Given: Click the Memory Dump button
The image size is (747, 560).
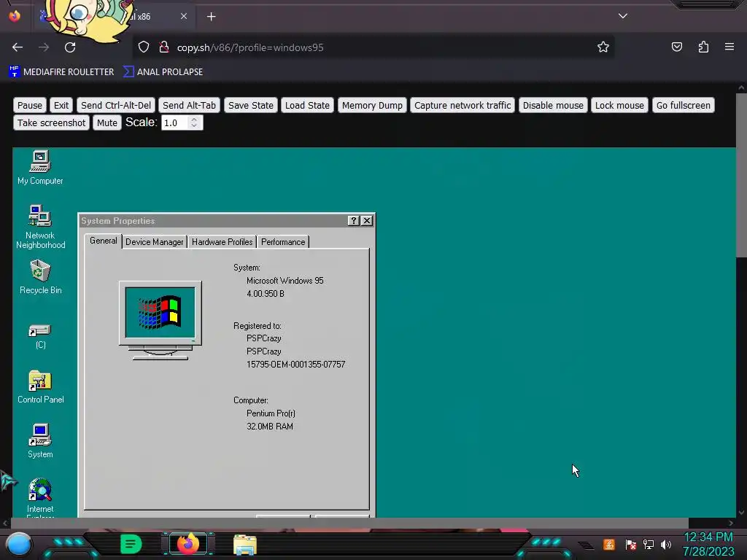Looking at the screenshot, I should [x=372, y=105].
